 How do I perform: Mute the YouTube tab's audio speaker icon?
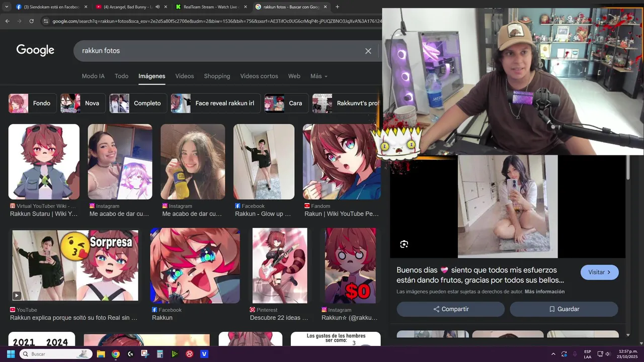pos(157,7)
